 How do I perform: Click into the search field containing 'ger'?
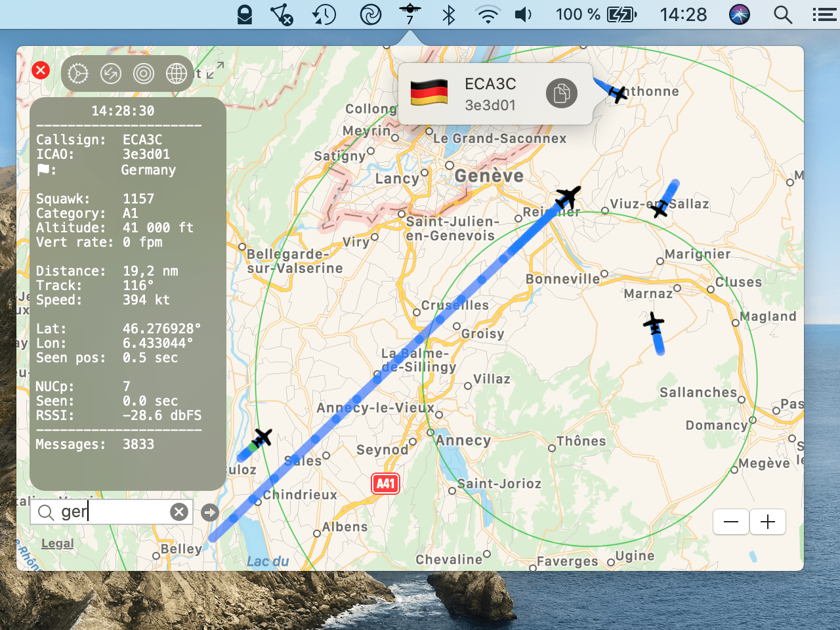point(112,512)
